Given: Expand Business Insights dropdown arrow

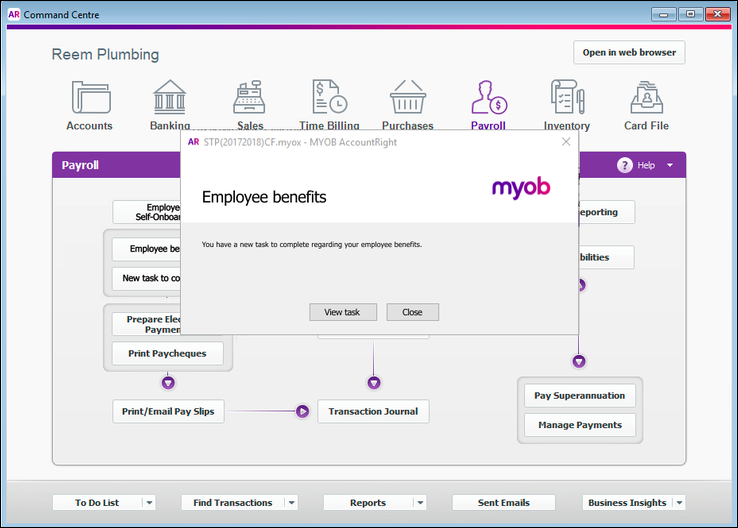Looking at the screenshot, I should tap(679, 503).
